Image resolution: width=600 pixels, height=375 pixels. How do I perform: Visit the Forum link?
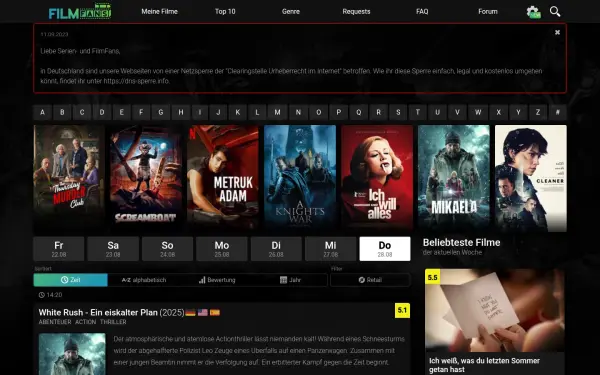[x=488, y=11]
